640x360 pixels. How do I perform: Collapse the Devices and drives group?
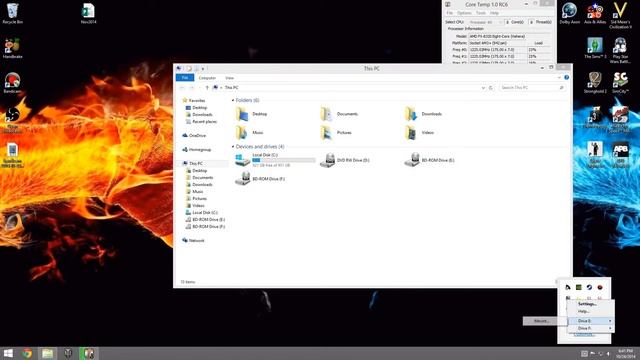point(233,147)
